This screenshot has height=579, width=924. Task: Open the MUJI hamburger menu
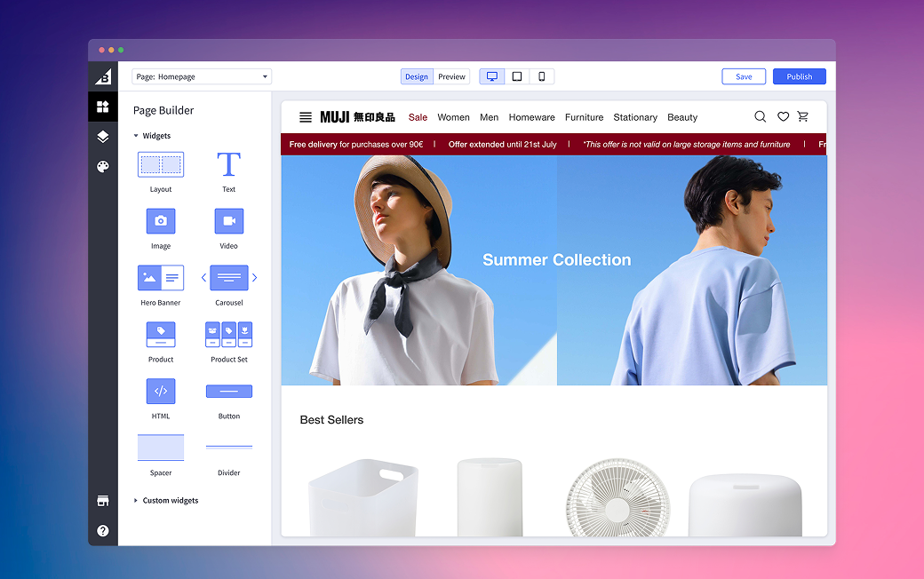[306, 117]
